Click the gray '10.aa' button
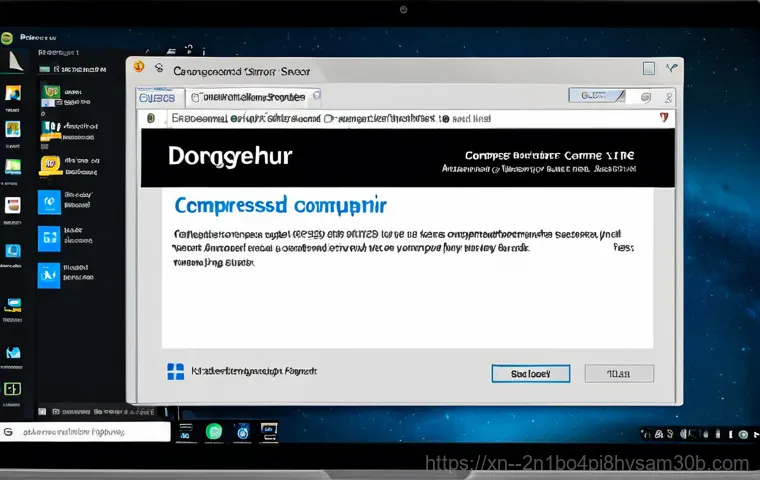Image resolution: width=760 pixels, height=480 pixels. point(619,374)
